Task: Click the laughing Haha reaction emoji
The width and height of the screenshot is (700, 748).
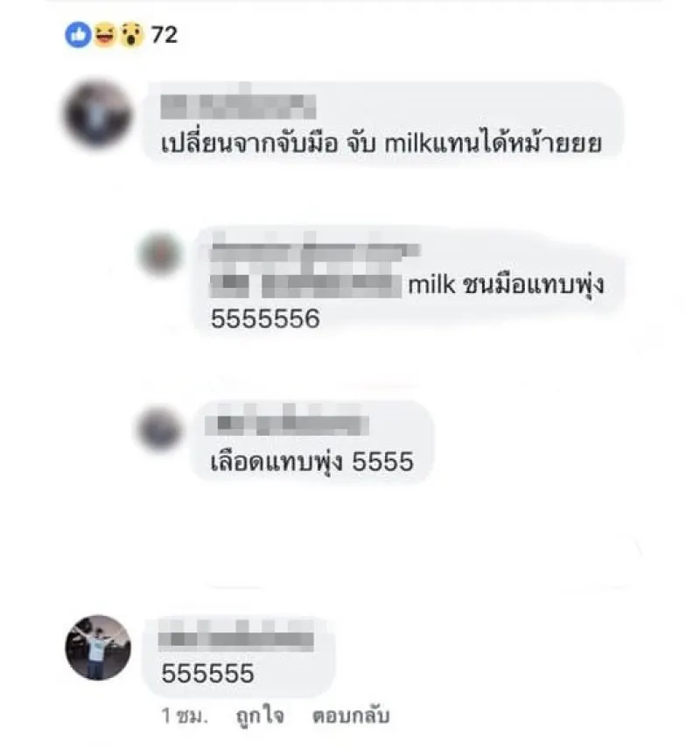Action: 105,35
